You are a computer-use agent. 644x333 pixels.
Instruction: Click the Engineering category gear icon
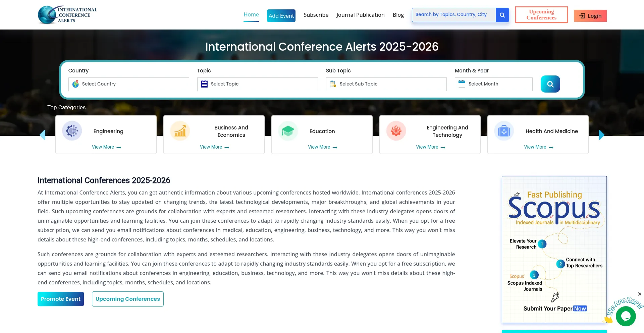[x=72, y=131]
